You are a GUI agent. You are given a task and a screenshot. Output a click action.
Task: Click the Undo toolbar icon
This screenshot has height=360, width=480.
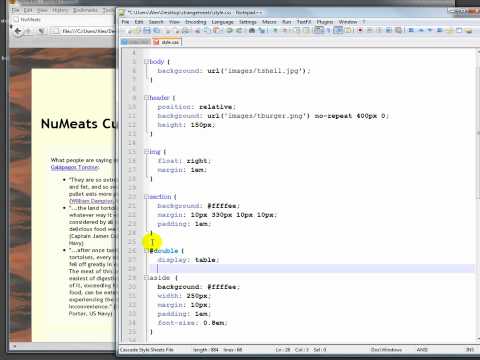pyautogui.click(x=230, y=31)
